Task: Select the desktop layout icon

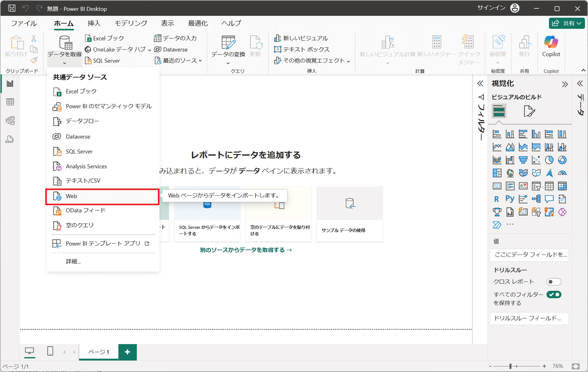Action: pos(29,351)
